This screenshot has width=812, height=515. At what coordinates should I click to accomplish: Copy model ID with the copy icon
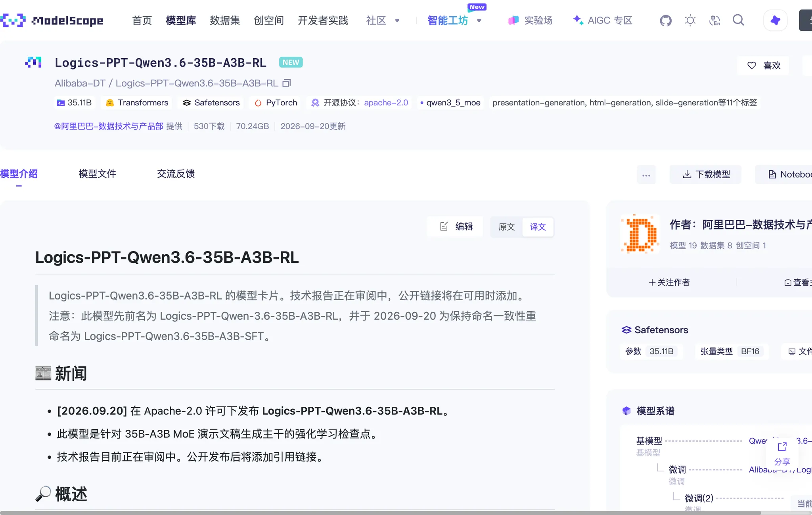pos(287,83)
